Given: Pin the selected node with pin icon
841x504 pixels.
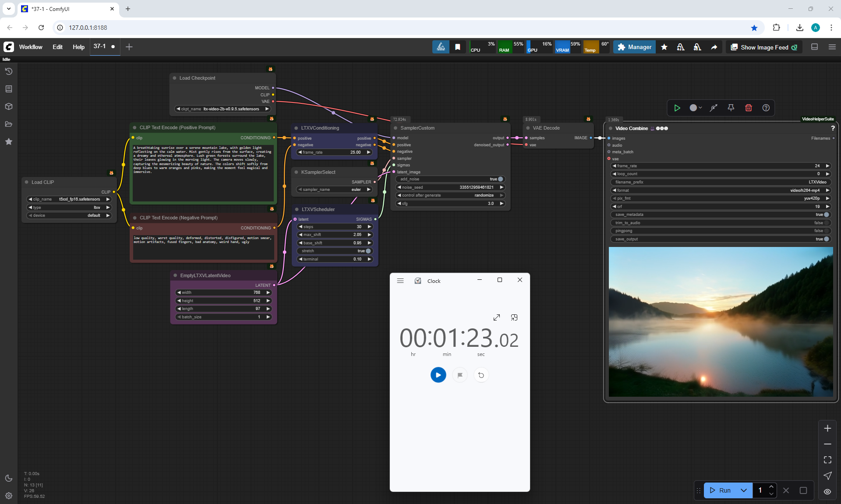Looking at the screenshot, I should [731, 108].
